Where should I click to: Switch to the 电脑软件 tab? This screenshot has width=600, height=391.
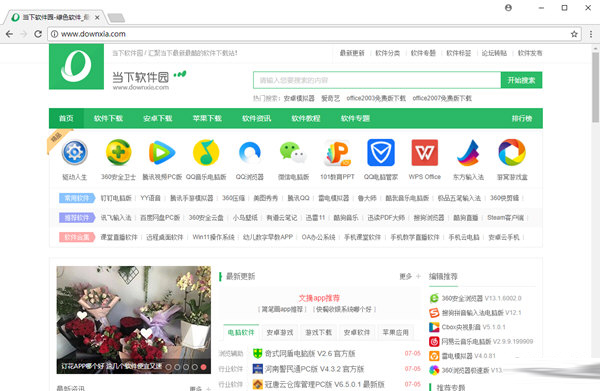(x=241, y=332)
